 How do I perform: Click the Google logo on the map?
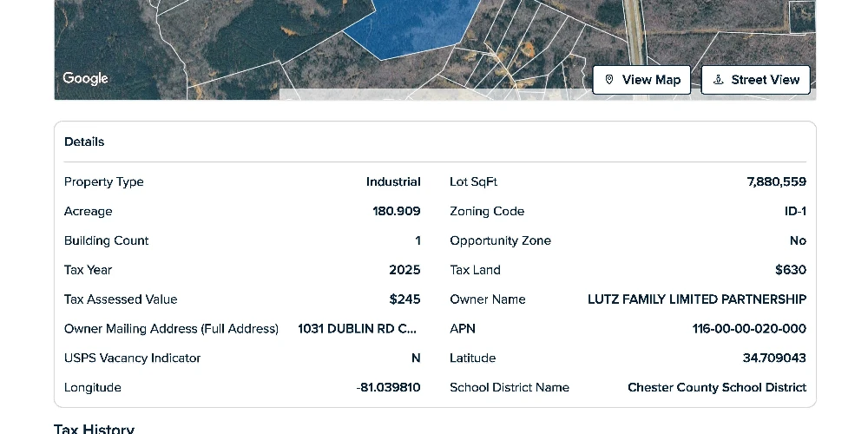point(85,79)
